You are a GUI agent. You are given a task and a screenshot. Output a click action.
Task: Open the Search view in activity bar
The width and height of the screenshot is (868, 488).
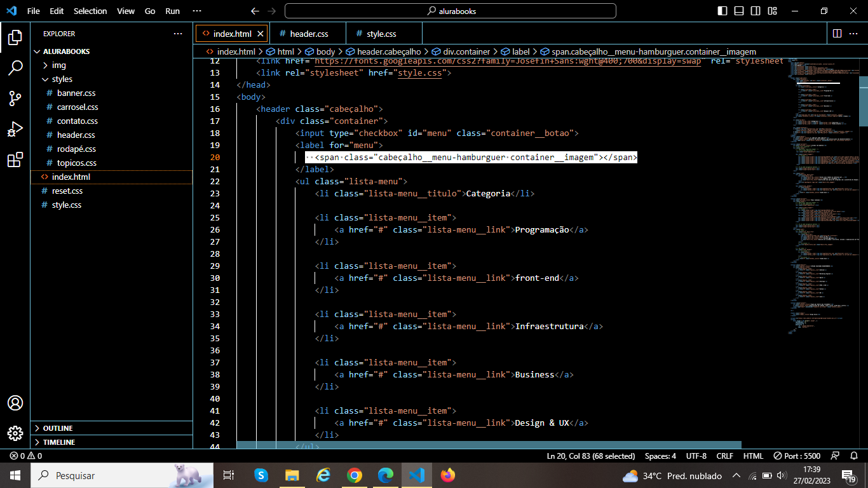click(15, 68)
